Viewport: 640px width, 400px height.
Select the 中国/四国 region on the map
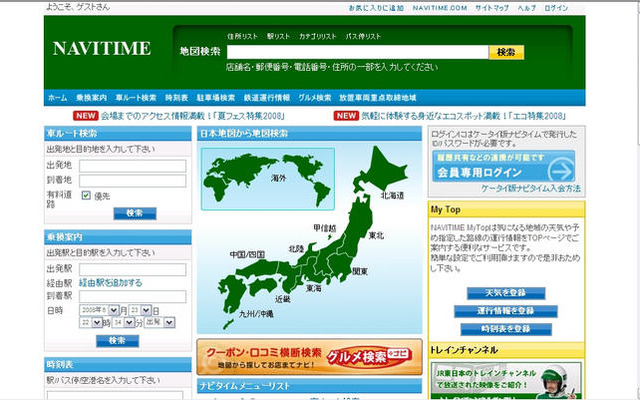247,255
